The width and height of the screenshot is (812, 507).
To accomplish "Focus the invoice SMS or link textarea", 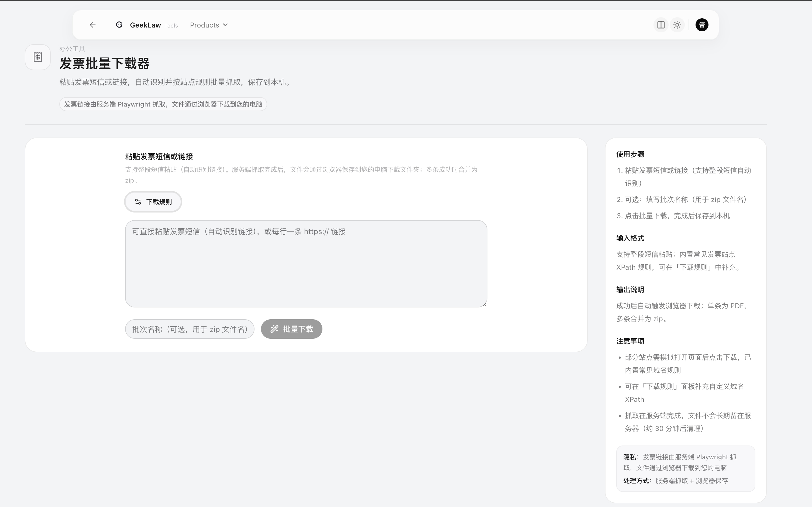I will [306, 263].
